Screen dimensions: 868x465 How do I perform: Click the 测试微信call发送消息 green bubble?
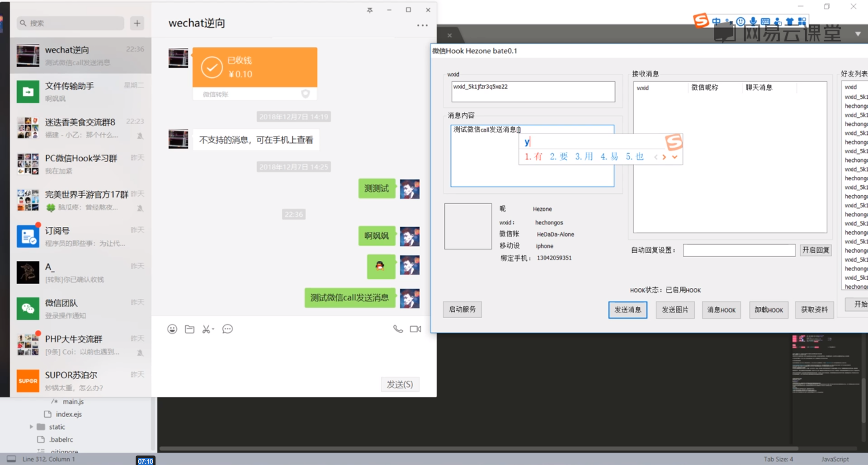pyautogui.click(x=349, y=297)
